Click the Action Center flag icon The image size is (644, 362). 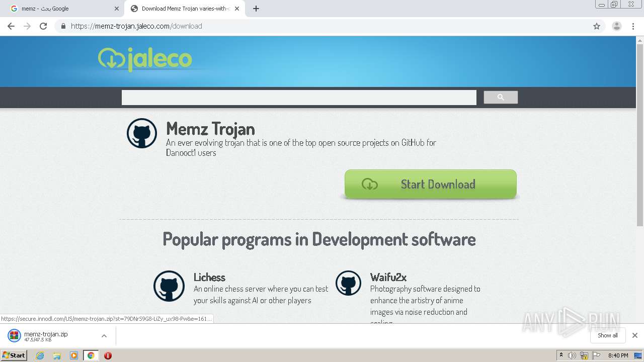pos(596,355)
